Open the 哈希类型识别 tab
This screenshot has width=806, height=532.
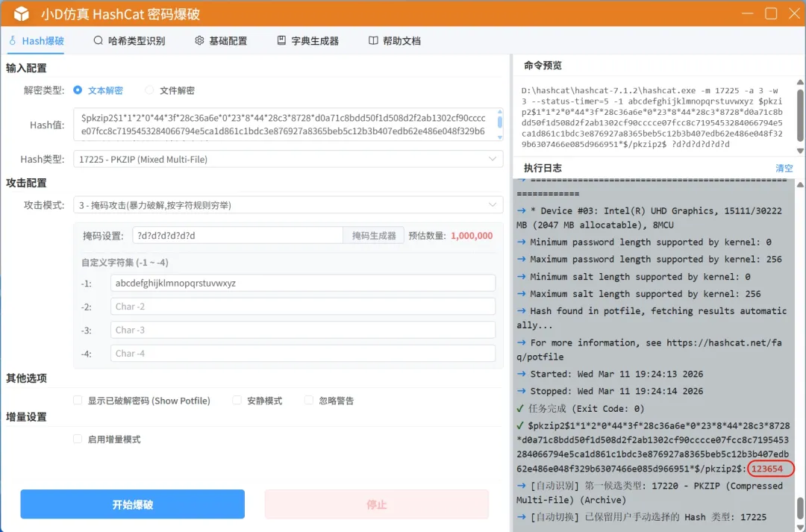point(129,40)
